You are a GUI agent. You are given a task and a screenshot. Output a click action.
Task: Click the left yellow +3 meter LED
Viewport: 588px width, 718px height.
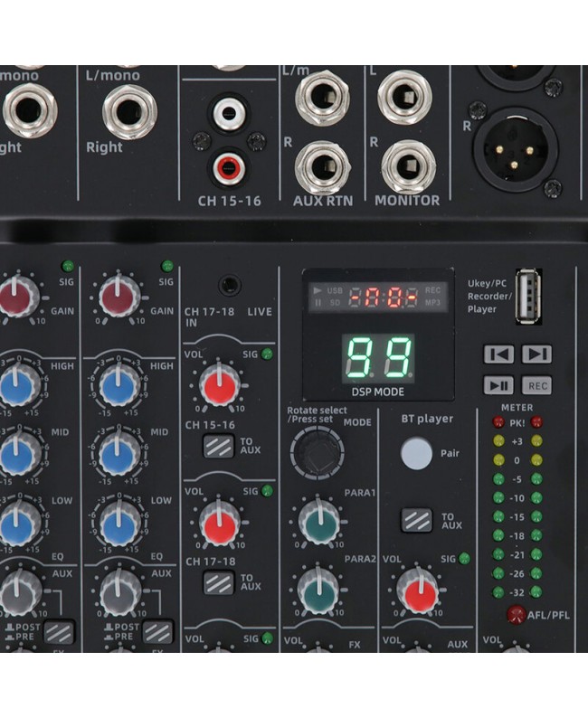pyautogui.click(x=498, y=441)
